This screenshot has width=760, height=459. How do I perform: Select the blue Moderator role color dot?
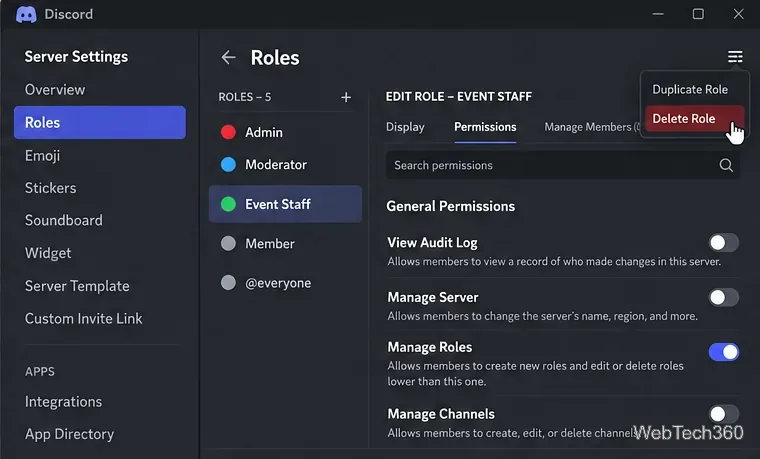pyautogui.click(x=228, y=164)
